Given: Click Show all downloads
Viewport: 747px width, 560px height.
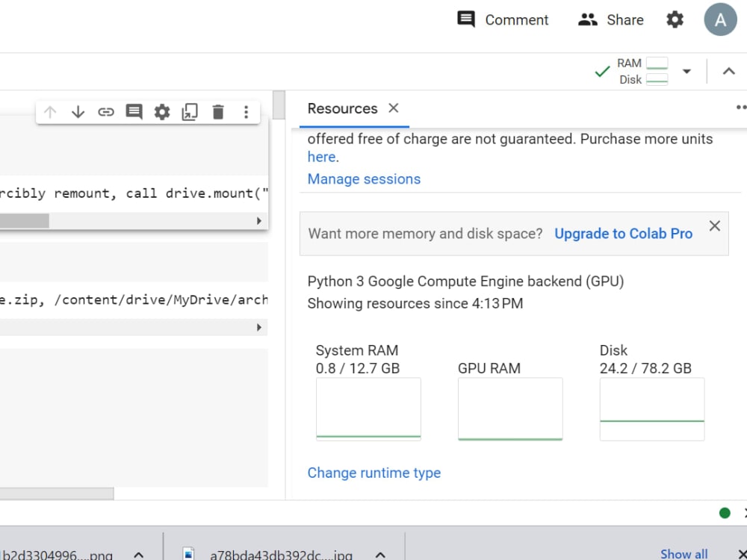Looking at the screenshot, I should (684, 554).
